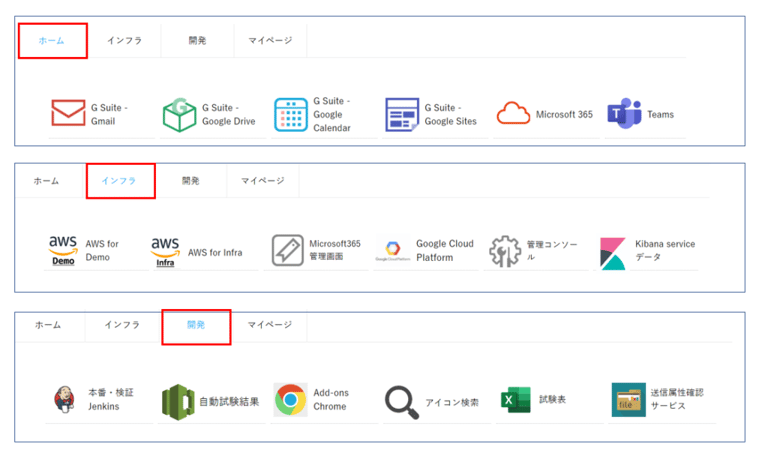
Task: Open アイコン検索 text link
Action: point(452,402)
